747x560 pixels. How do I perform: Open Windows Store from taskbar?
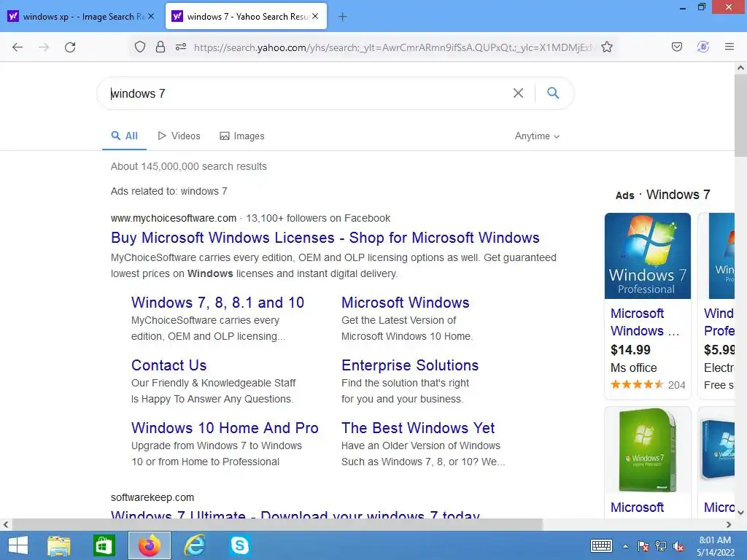click(x=104, y=545)
